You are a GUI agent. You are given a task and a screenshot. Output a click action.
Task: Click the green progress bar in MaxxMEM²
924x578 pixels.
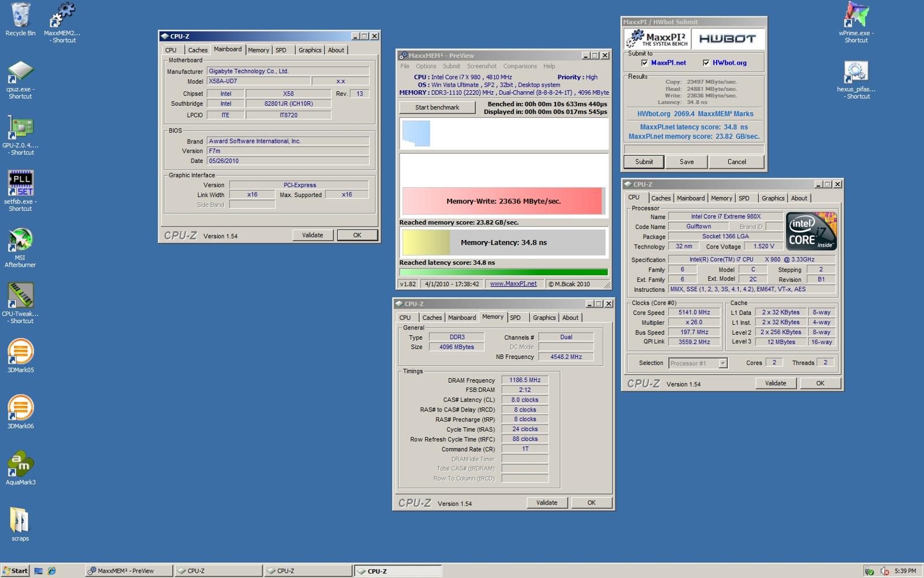coord(503,272)
